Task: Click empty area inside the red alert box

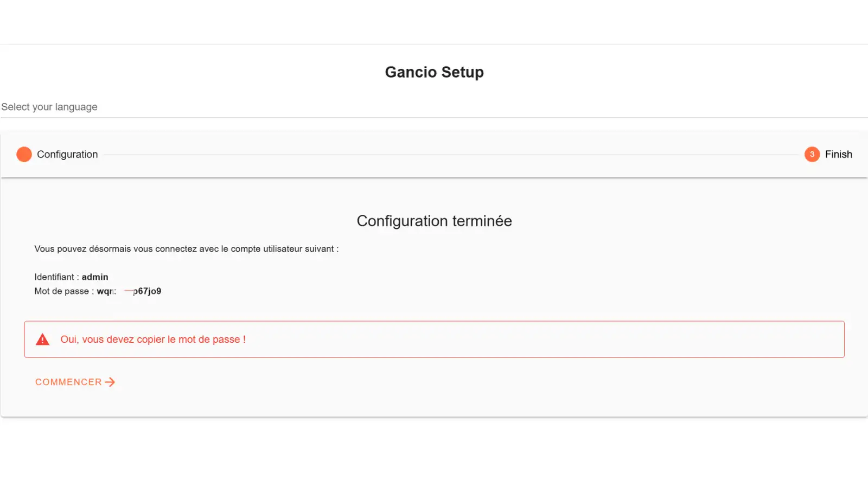Action: pos(542,340)
